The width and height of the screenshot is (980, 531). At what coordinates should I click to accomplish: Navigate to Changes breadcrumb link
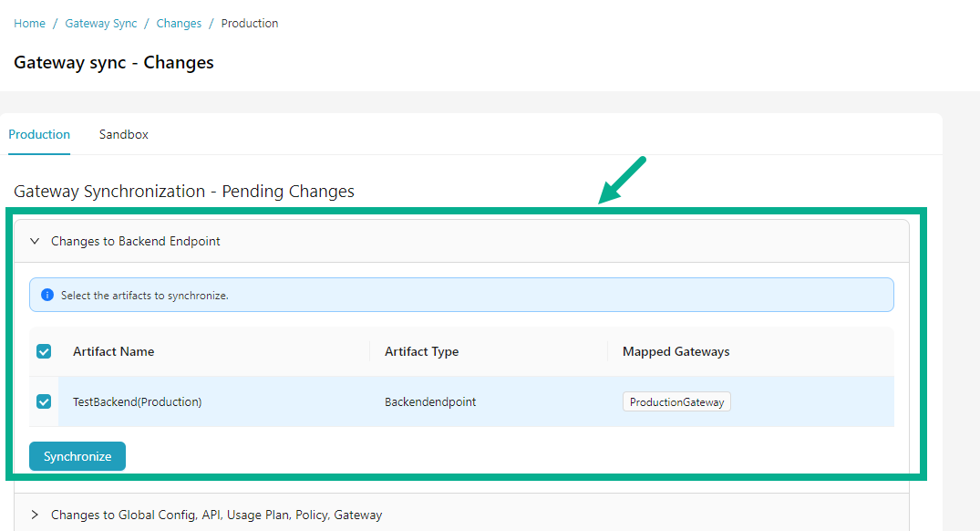click(x=179, y=24)
